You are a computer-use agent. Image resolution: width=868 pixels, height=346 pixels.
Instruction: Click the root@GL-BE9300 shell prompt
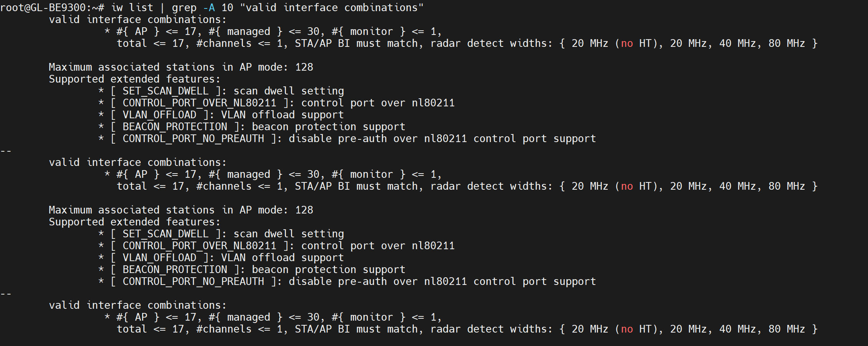52,8
